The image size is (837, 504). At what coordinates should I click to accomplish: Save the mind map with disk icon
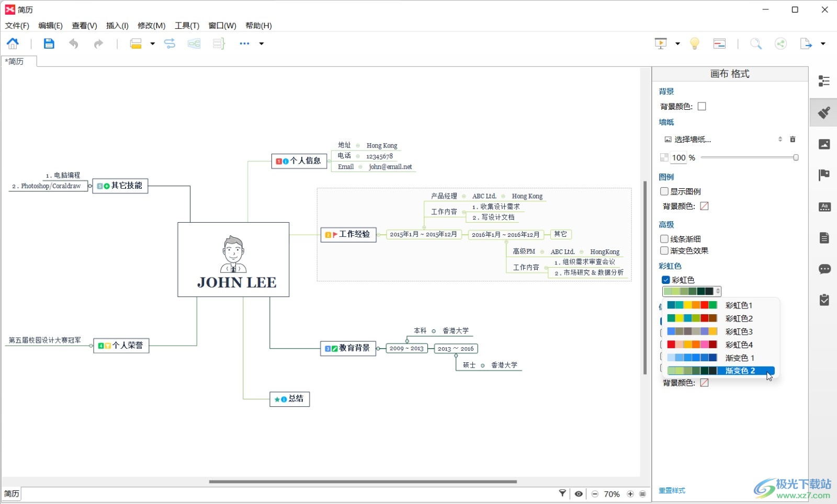[49, 43]
